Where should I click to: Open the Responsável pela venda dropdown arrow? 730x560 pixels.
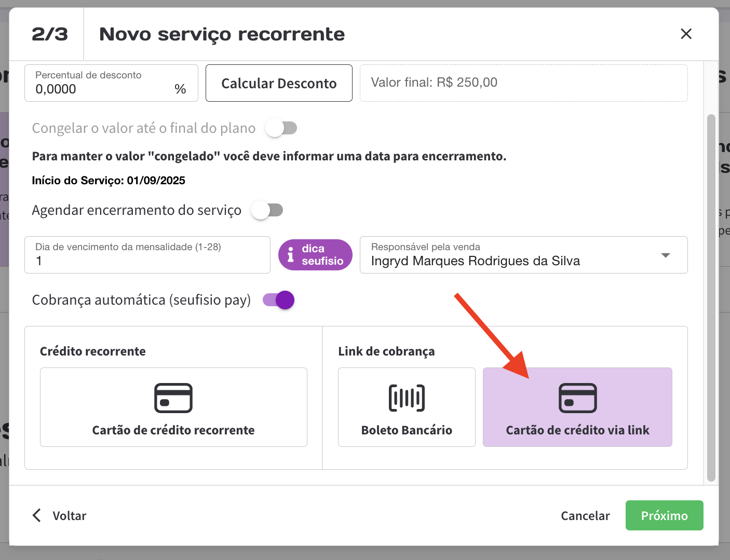tap(665, 255)
